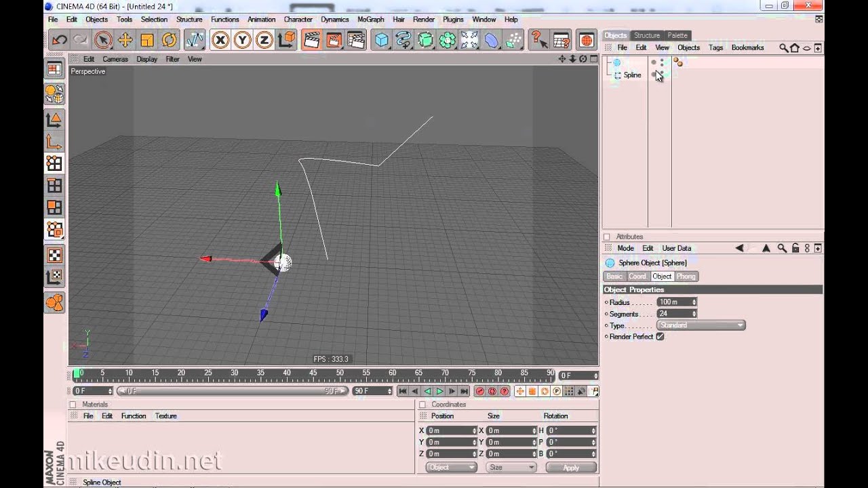This screenshot has width=868, height=488.
Task: Render the active view clapperboard icon
Action: 311,40
